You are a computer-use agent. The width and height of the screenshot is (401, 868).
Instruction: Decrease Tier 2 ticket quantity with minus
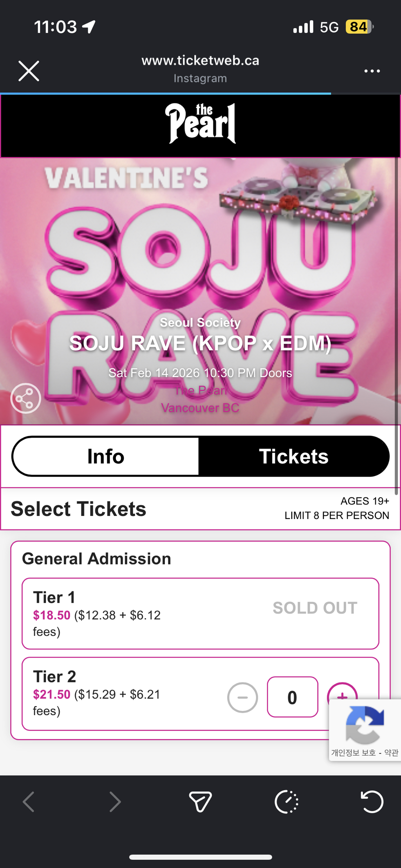242,697
